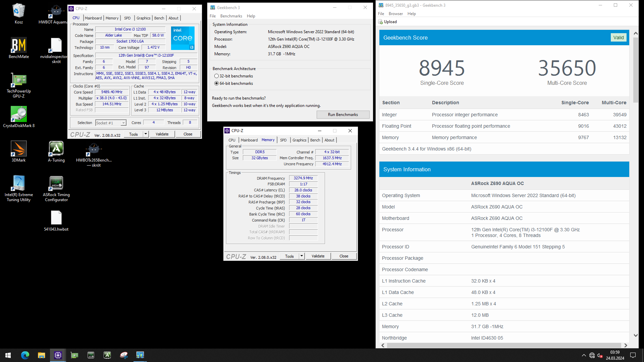This screenshot has height=362, width=644.
Task: Open the A-Tuning desktop icon
Action: tap(56, 152)
